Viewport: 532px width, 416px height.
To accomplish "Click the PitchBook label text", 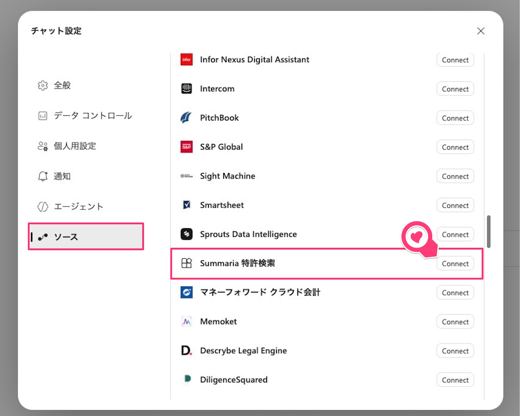I will pos(219,118).
